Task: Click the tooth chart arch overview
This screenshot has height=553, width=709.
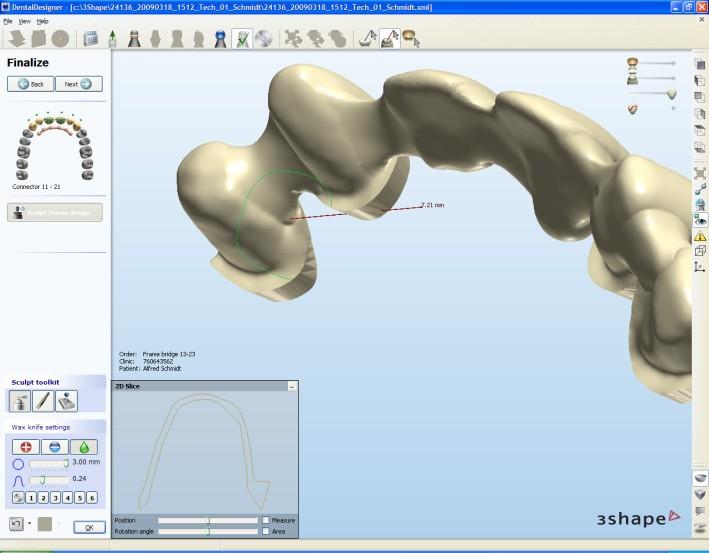Action: pyautogui.click(x=55, y=147)
